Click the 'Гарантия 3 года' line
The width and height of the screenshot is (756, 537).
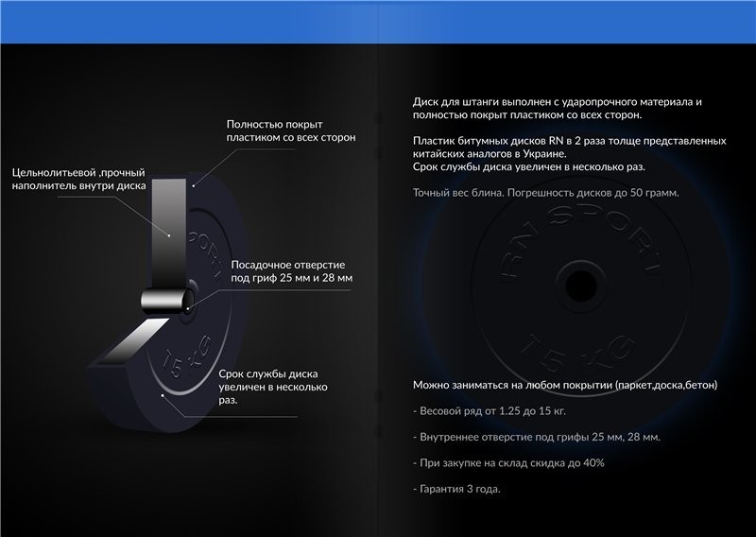(456, 488)
